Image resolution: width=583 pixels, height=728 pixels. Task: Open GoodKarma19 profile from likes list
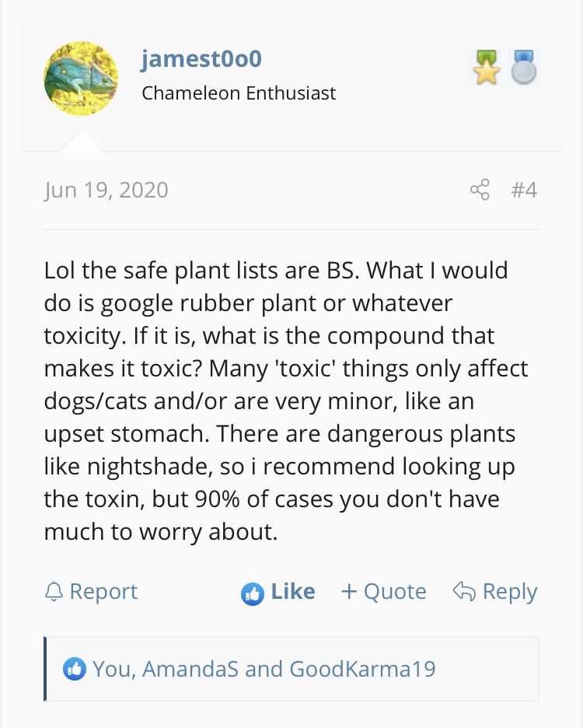[x=362, y=669]
